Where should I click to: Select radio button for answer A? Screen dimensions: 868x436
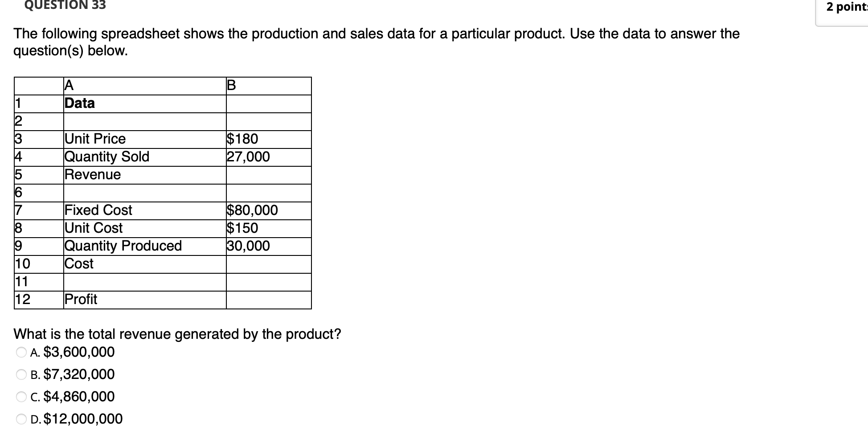click(20, 352)
